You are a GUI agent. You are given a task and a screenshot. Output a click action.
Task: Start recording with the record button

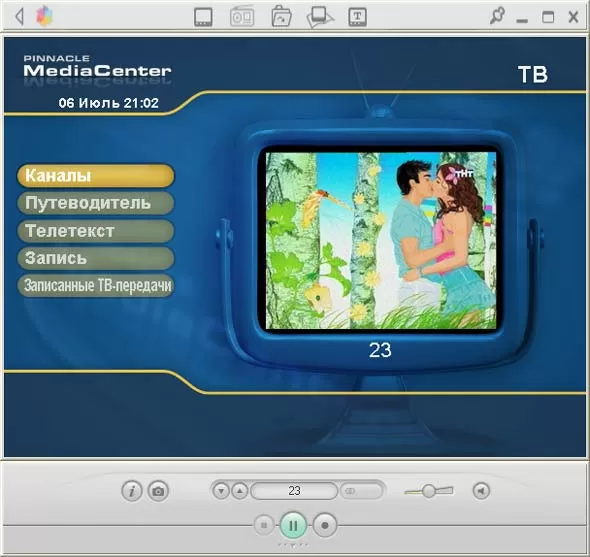(325, 525)
